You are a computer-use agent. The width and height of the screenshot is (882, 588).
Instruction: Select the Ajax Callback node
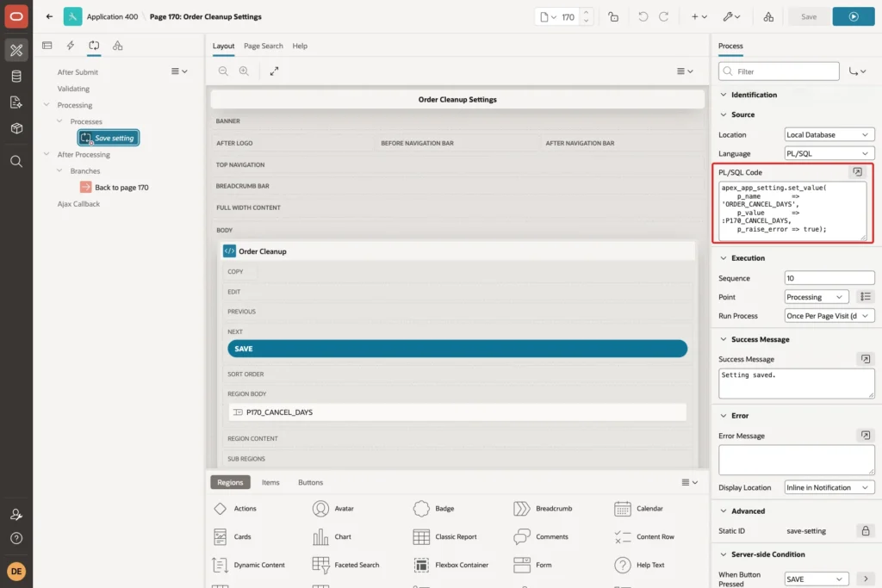click(78, 204)
